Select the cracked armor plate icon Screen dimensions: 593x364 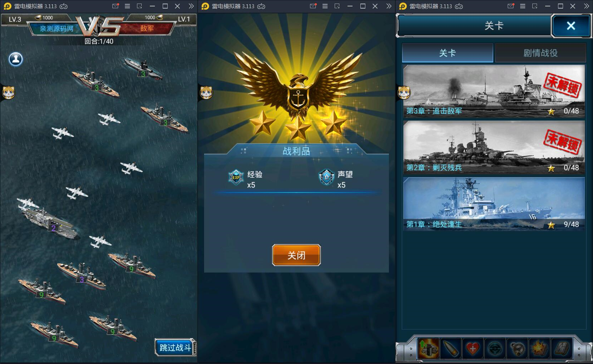pos(562,348)
